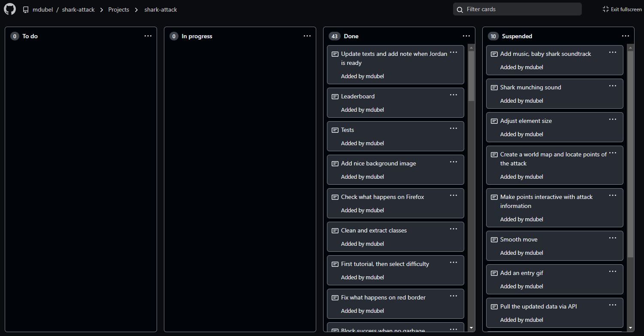644x336 pixels.
Task: Open the Projects breadcrumb link
Action: click(118, 9)
